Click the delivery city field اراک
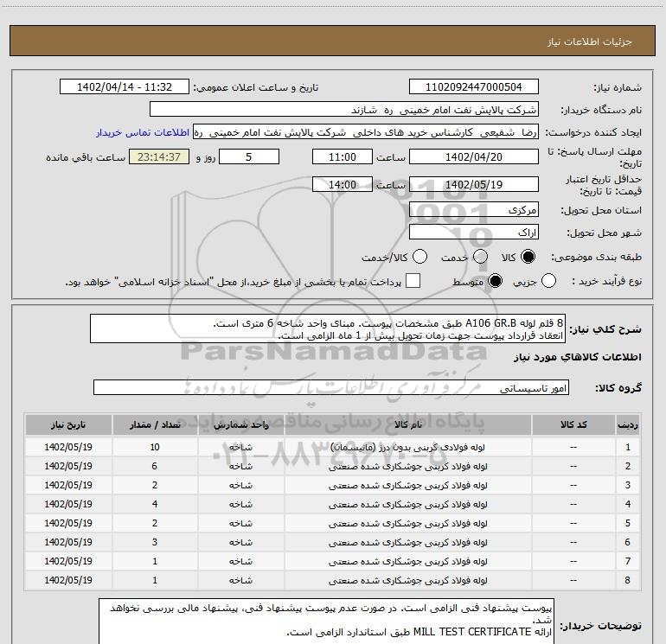The height and width of the screenshot is (644, 666). pyautogui.click(x=474, y=233)
